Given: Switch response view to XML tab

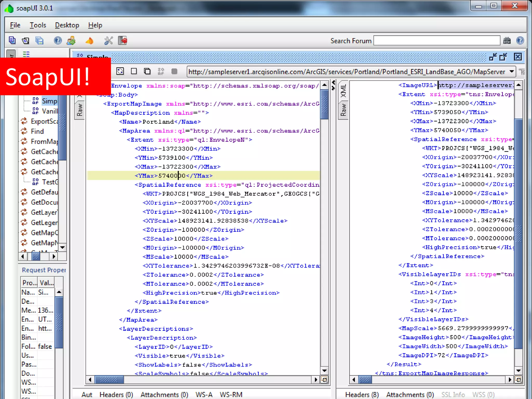Looking at the screenshot, I should tap(343, 91).
